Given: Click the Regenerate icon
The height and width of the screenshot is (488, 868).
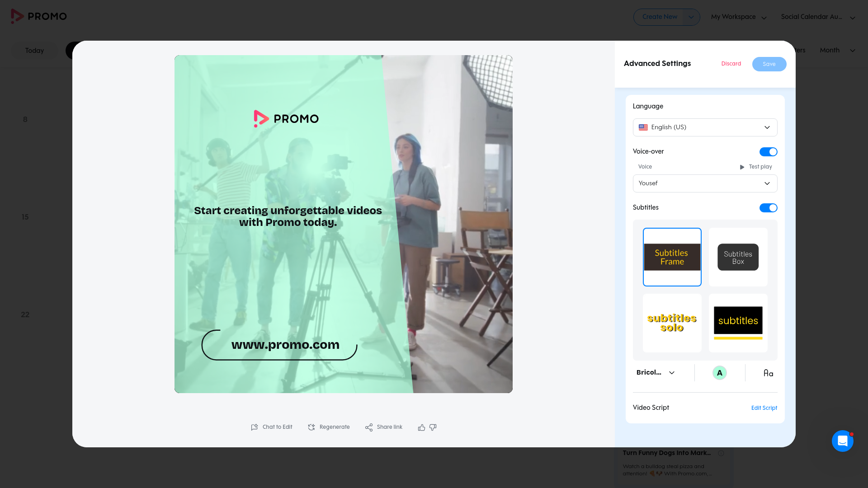Looking at the screenshot, I should pos(311,427).
